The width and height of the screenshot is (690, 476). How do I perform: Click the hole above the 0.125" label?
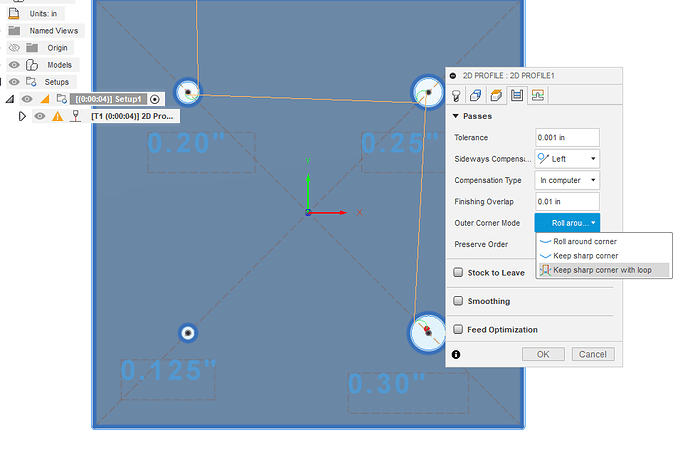[188, 333]
